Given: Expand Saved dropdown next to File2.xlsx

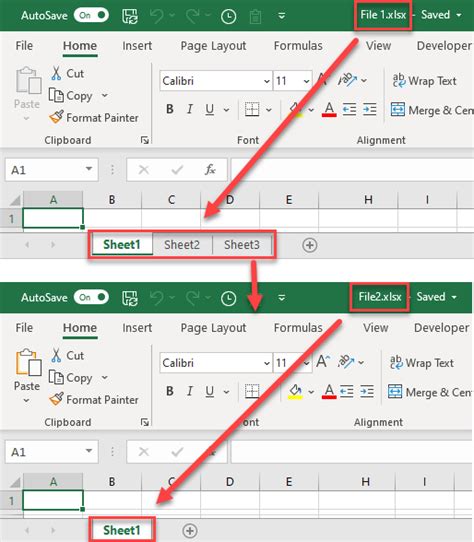Looking at the screenshot, I should coord(454,297).
